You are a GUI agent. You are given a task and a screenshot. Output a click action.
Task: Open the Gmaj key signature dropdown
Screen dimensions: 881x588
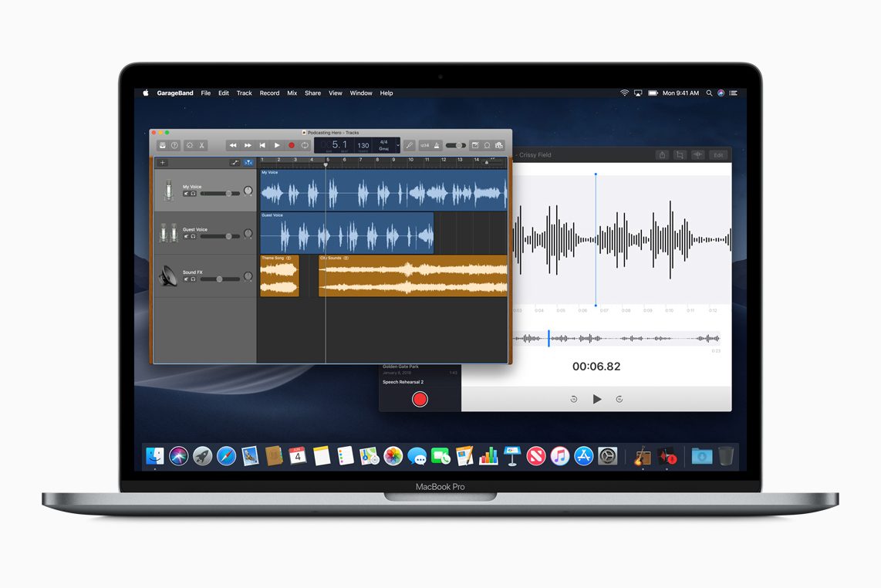click(x=382, y=148)
